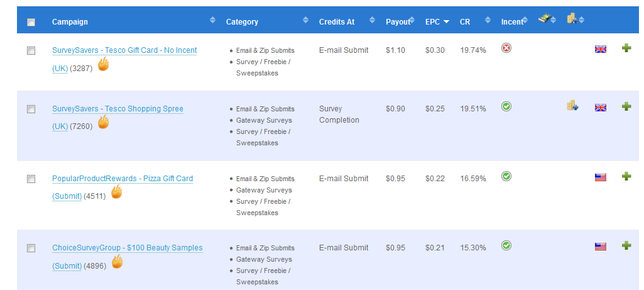Click the flame icon on Tesco Shopping Spree campaign
The height and width of the screenshot is (290, 644).
[103, 122]
